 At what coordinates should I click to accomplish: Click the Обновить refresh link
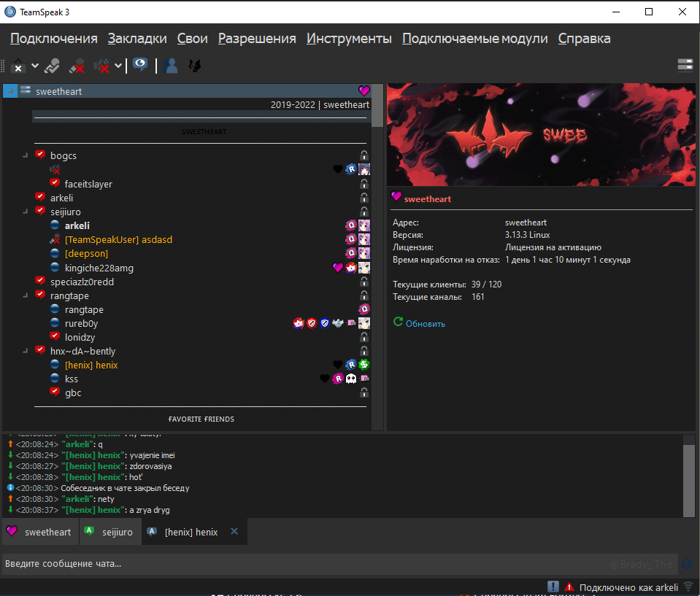pyautogui.click(x=425, y=323)
